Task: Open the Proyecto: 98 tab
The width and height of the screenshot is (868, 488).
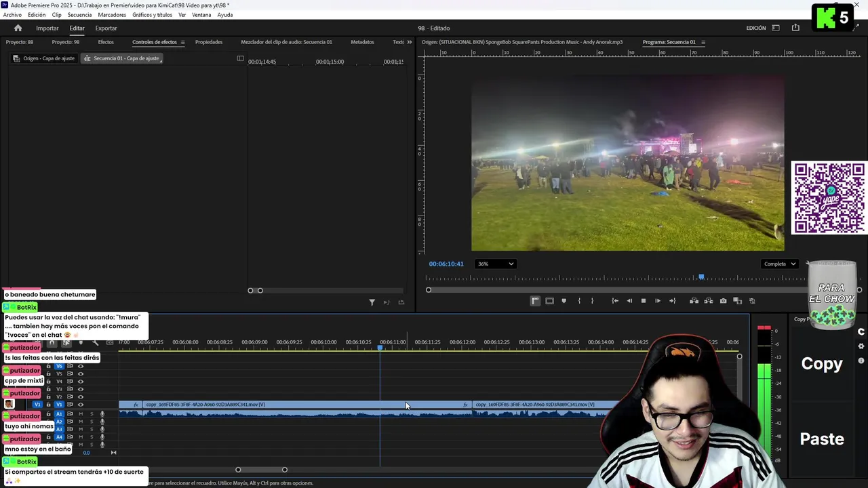Action: click(66, 42)
